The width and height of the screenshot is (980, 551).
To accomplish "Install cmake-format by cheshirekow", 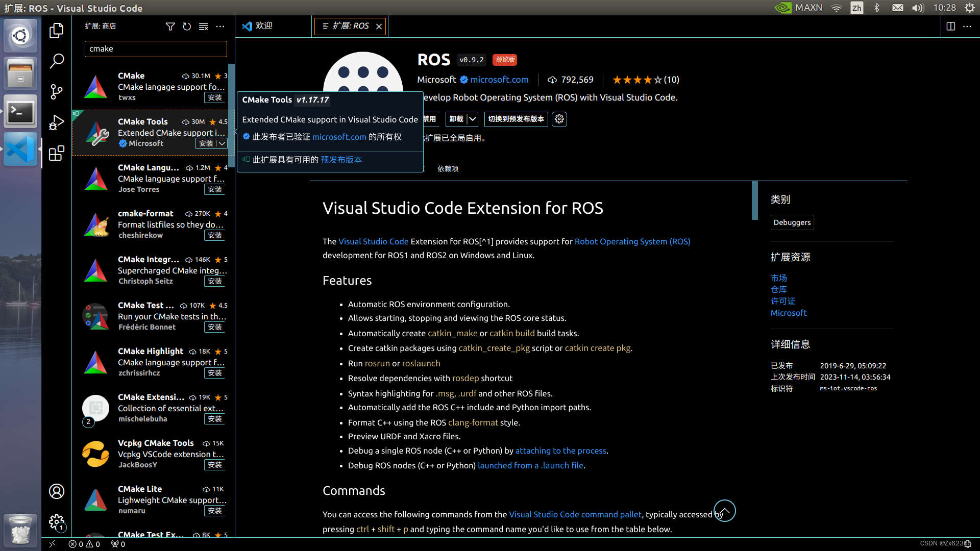I will [215, 235].
